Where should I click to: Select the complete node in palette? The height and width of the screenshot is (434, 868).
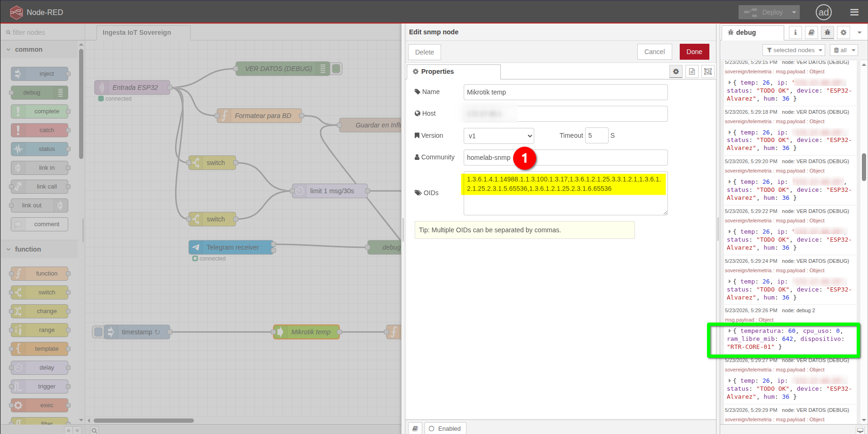click(x=40, y=111)
